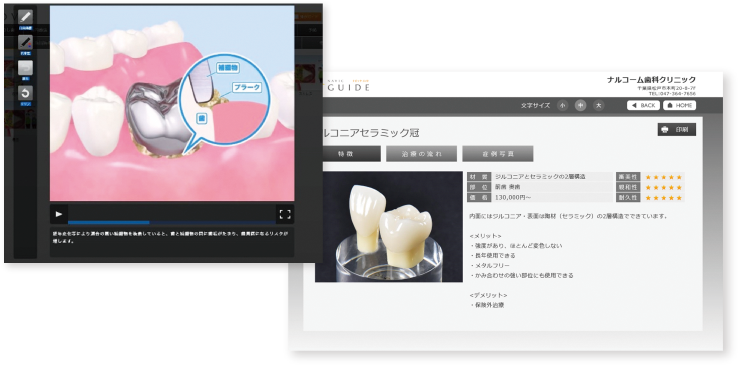
Task: Click the 長年使用できる bullet text
Action: 495,256
